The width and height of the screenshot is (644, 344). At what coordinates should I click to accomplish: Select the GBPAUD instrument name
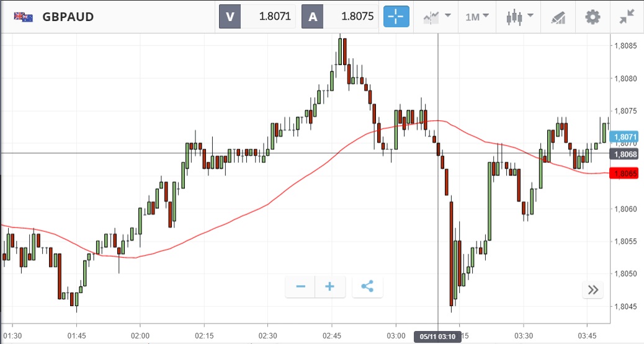(68, 17)
